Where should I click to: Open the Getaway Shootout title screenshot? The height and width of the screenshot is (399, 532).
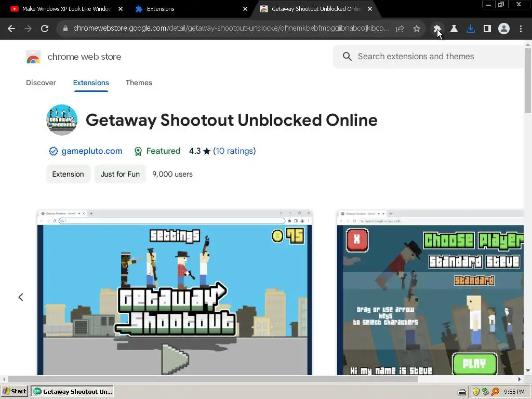(x=175, y=292)
